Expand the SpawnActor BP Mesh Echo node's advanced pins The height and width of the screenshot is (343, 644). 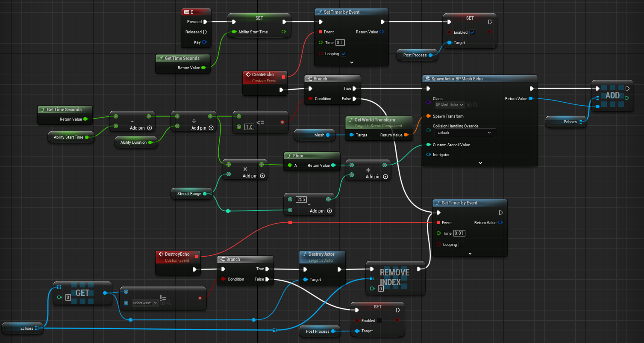tap(480, 163)
